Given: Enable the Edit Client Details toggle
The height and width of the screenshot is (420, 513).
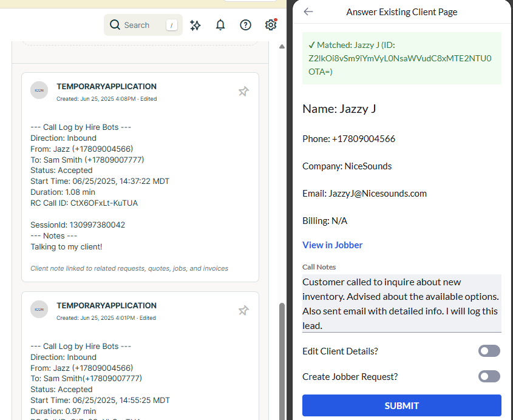Looking at the screenshot, I should point(489,351).
